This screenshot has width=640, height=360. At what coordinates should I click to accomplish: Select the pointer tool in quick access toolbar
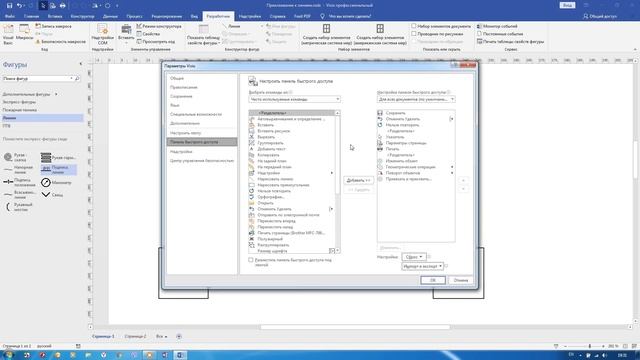[x=43, y=5]
